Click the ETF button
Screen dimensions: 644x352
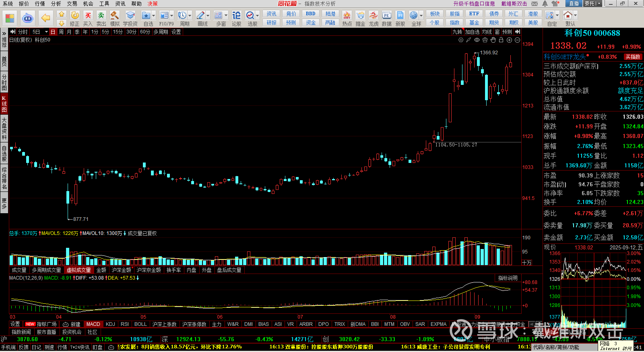point(474,14)
